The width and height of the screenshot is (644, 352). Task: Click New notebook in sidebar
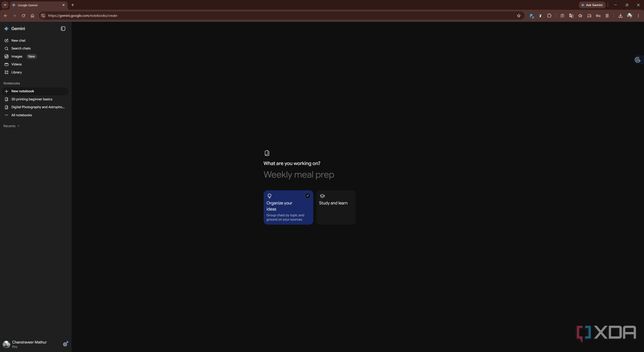[35, 91]
